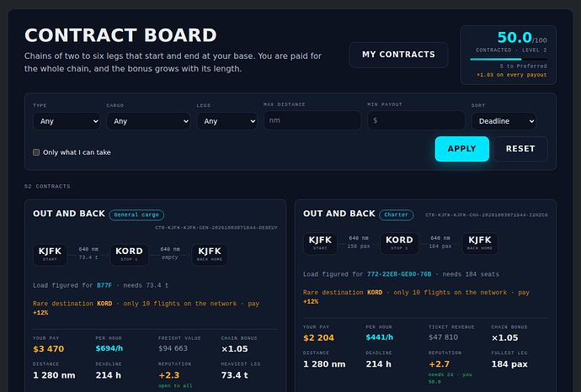Click the contracted level progress bar
The image size is (581, 392).
(508, 59)
